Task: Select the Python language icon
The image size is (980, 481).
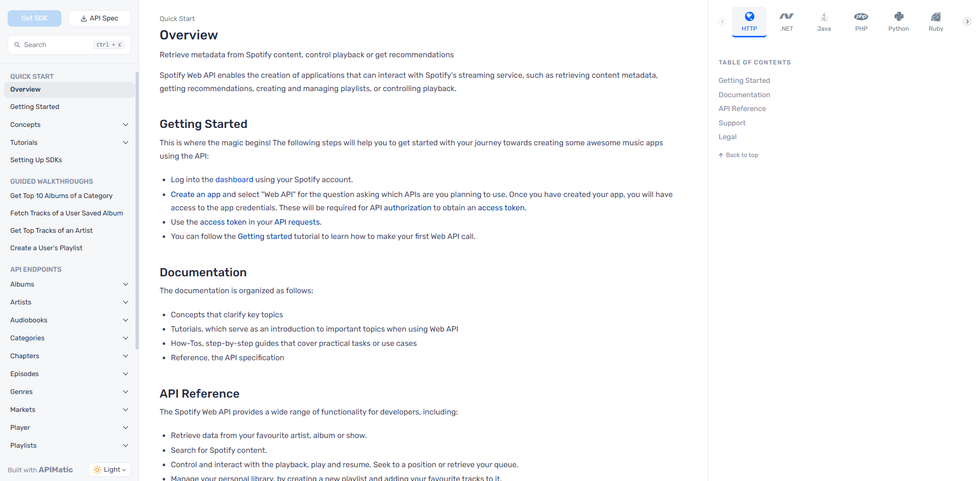Action: 899,17
